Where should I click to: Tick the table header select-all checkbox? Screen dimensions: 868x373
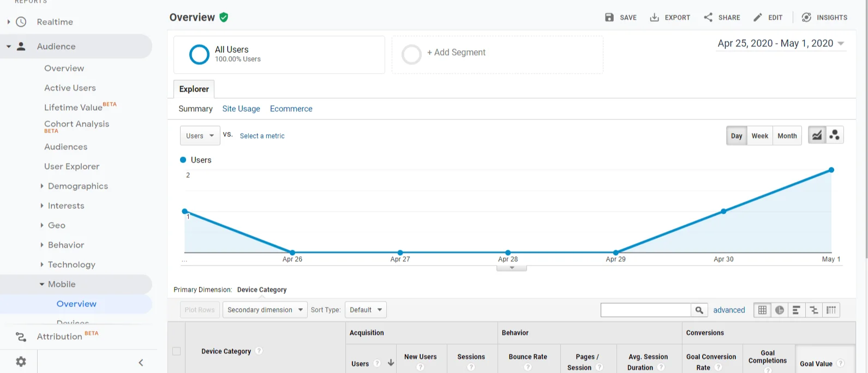pyautogui.click(x=176, y=351)
